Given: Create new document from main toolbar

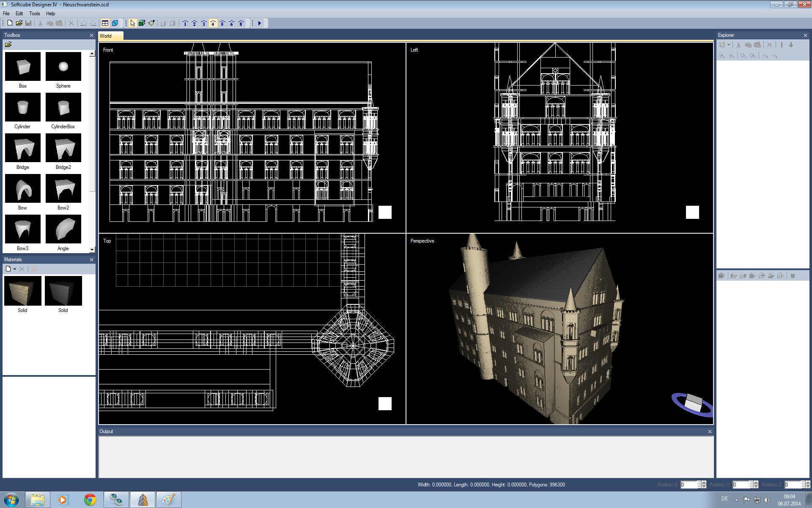Looking at the screenshot, I should (10, 23).
